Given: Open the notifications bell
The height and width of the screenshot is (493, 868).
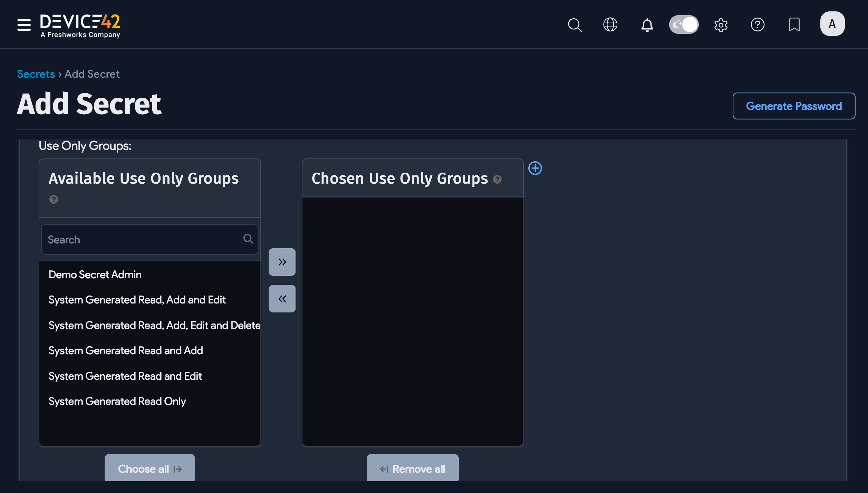Looking at the screenshot, I should coord(647,25).
